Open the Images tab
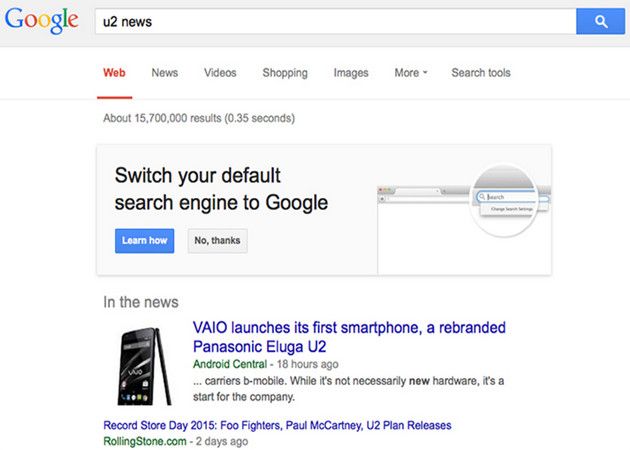The image size is (630, 450). pyautogui.click(x=351, y=73)
